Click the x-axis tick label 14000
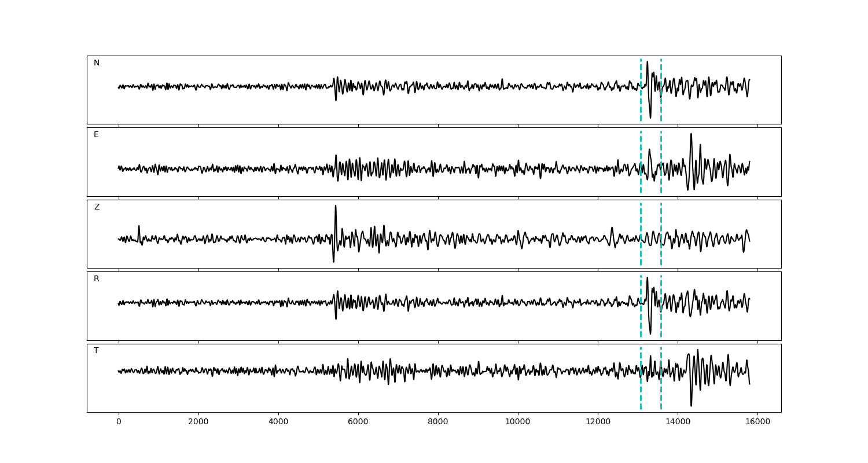The width and height of the screenshot is (868, 463). [678, 422]
